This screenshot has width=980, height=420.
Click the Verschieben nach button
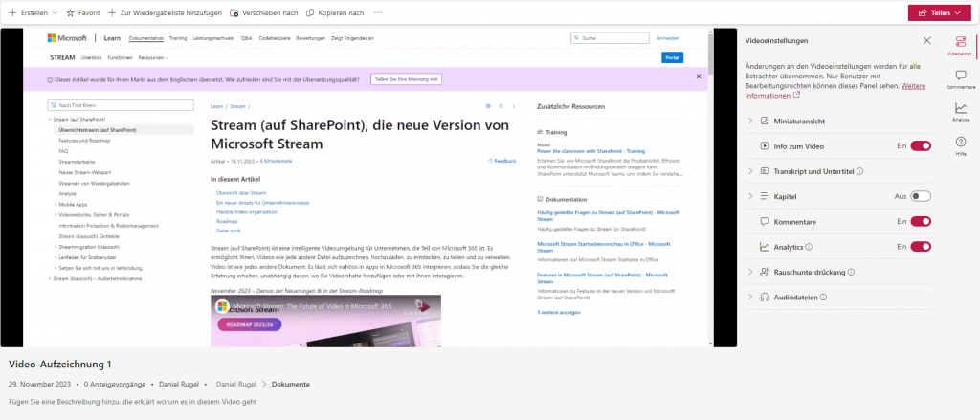coord(264,12)
